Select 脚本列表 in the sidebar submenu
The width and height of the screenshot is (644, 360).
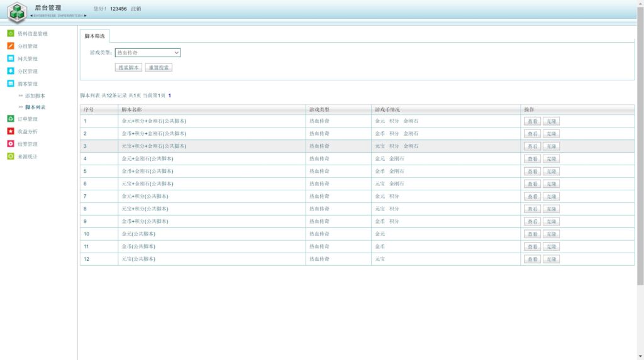(35, 107)
